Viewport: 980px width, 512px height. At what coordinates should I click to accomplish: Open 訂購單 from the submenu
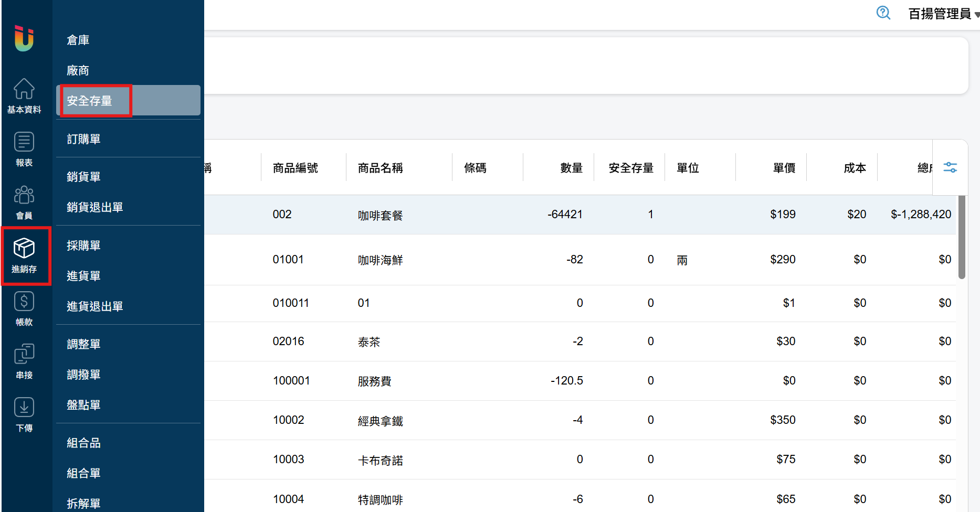click(x=84, y=139)
